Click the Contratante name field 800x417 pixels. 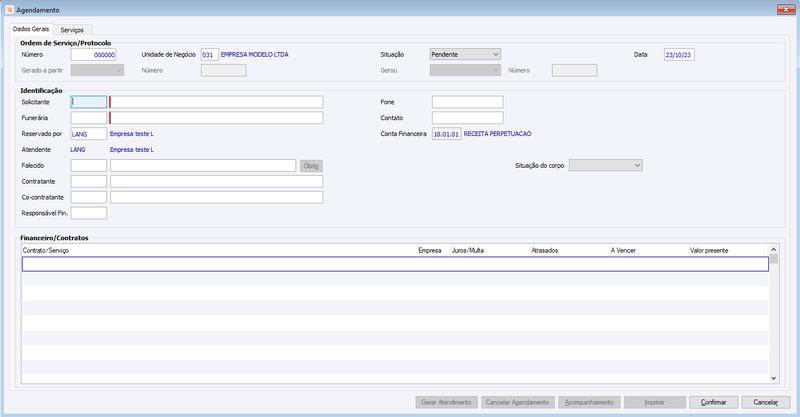[x=217, y=181]
